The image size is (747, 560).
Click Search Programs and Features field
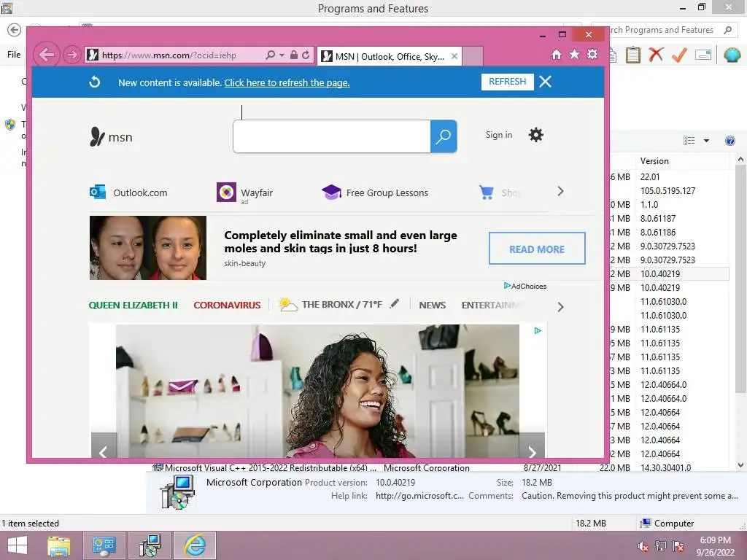(665, 30)
